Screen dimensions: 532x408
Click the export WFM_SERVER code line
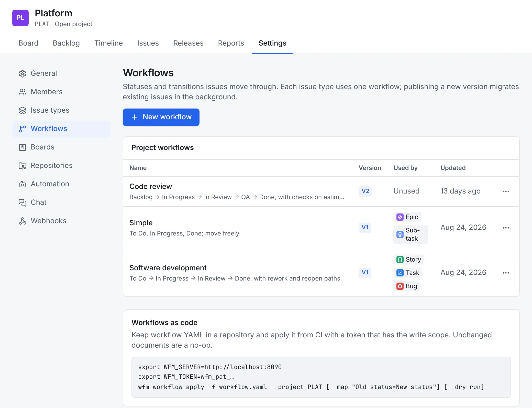[x=210, y=367]
